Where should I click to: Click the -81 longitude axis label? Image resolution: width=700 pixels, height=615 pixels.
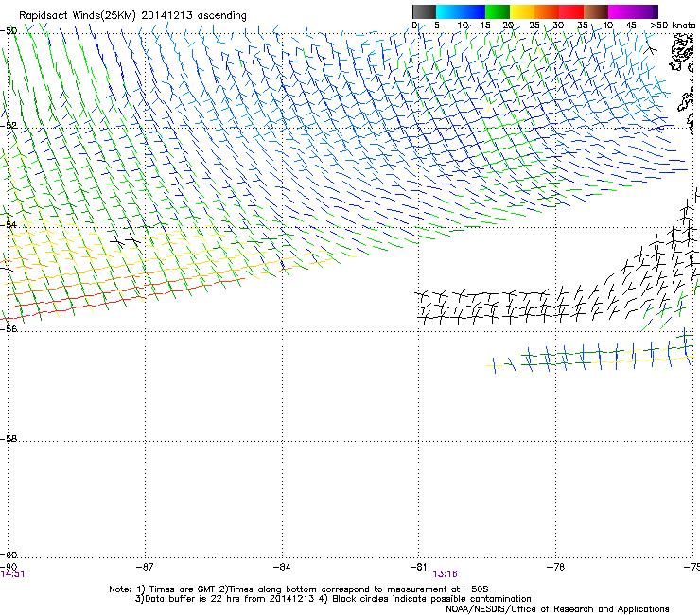pyautogui.click(x=418, y=567)
